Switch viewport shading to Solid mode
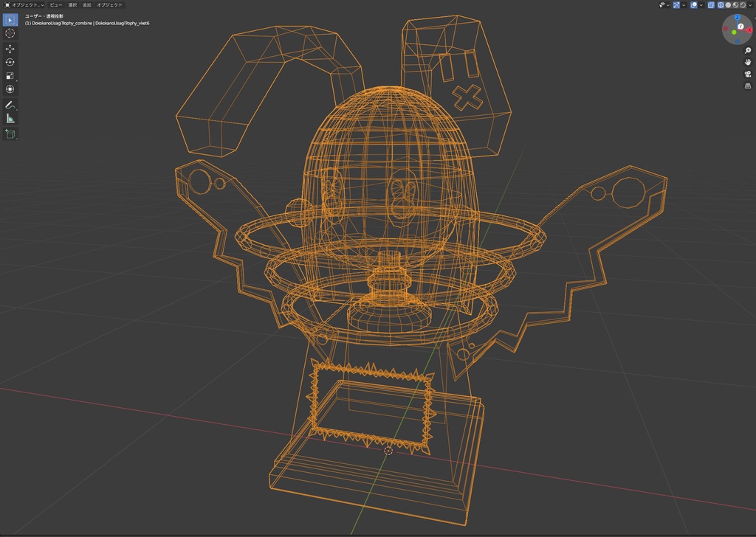This screenshot has width=756, height=537. click(729, 5)
